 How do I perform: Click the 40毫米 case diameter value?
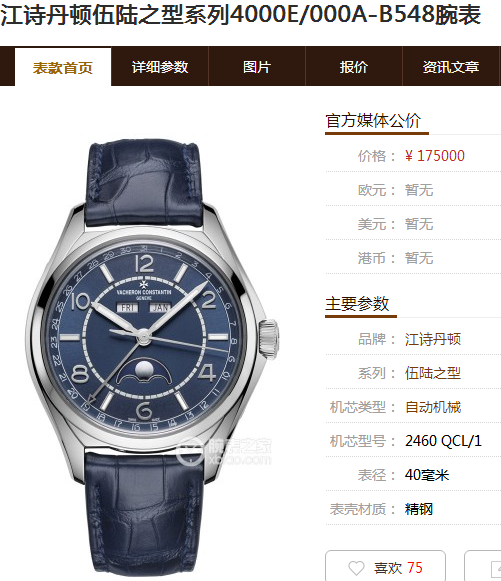click(x=427, y=475)
